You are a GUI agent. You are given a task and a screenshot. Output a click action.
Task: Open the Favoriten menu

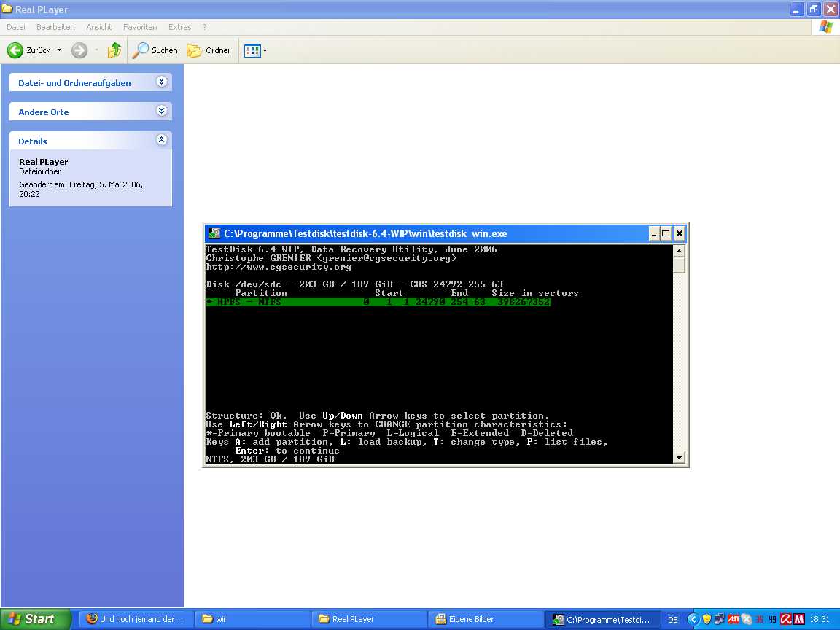[140, 27]
